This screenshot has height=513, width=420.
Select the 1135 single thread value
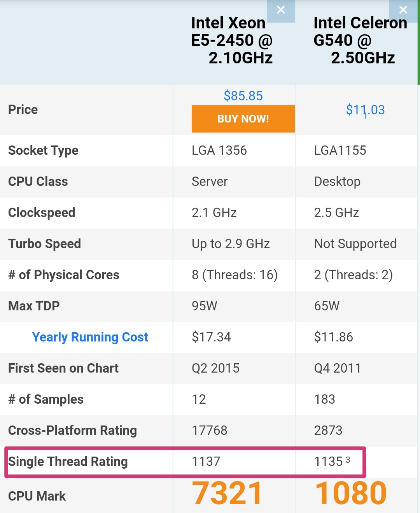[328, 462]
